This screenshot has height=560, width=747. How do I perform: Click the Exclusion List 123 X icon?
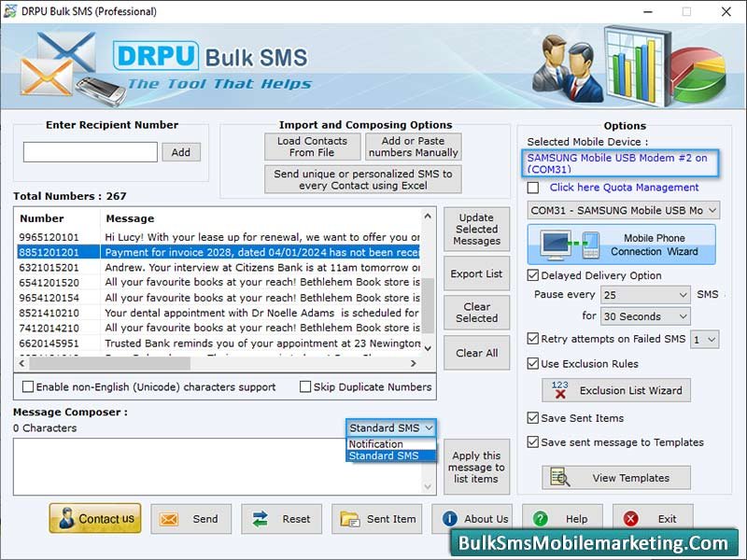pyautogui.click(x=559, y=390)
